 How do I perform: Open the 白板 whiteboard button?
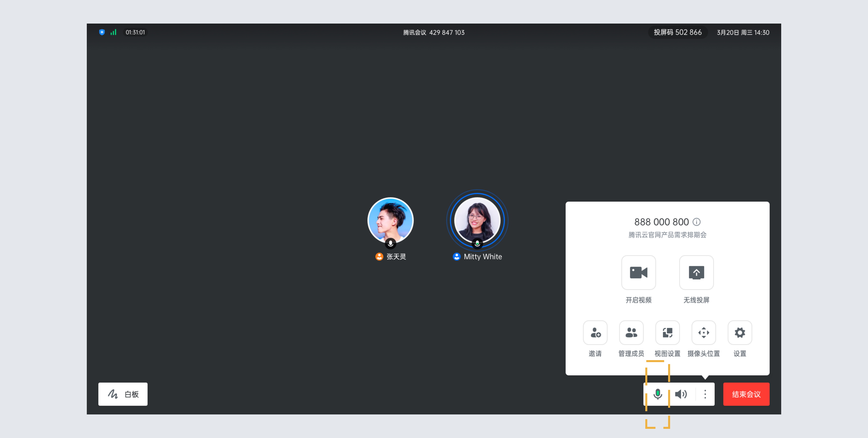(123, 394)
